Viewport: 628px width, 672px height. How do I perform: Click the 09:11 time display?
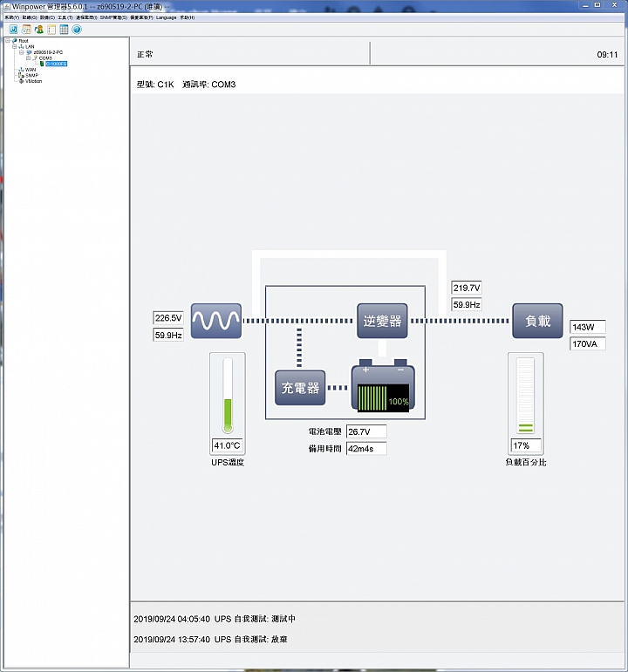(607, 54)
